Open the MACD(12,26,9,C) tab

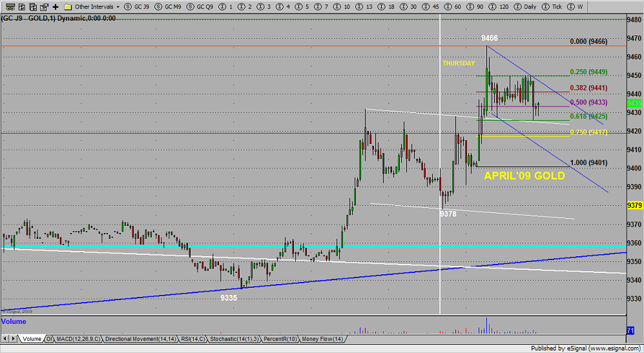coord(78,339)
